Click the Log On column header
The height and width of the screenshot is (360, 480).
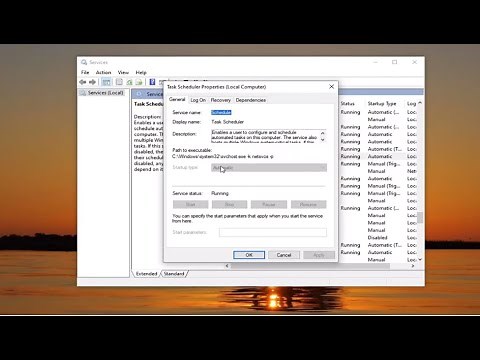tap(411, 104)
